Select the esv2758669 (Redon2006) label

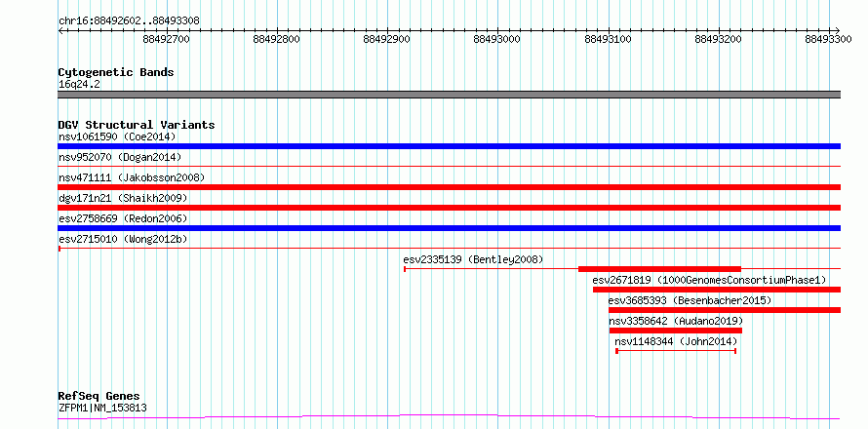pyautogui.click(x=123, y=218)
